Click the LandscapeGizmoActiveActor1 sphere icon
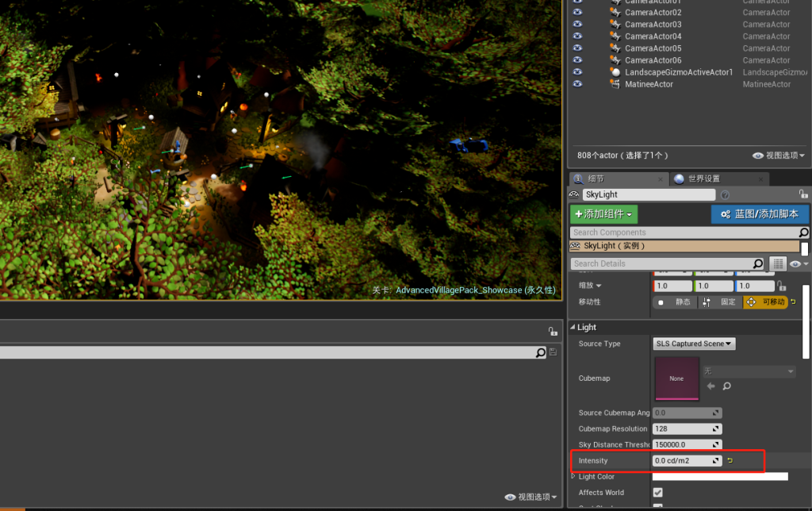 tap(615, 72)
